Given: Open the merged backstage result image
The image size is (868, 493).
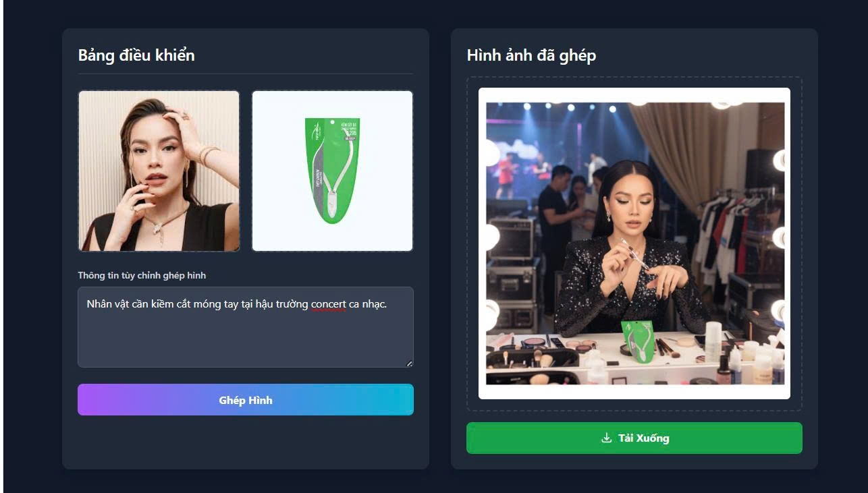Looking at the screenshot, I should tap(635, 243).
